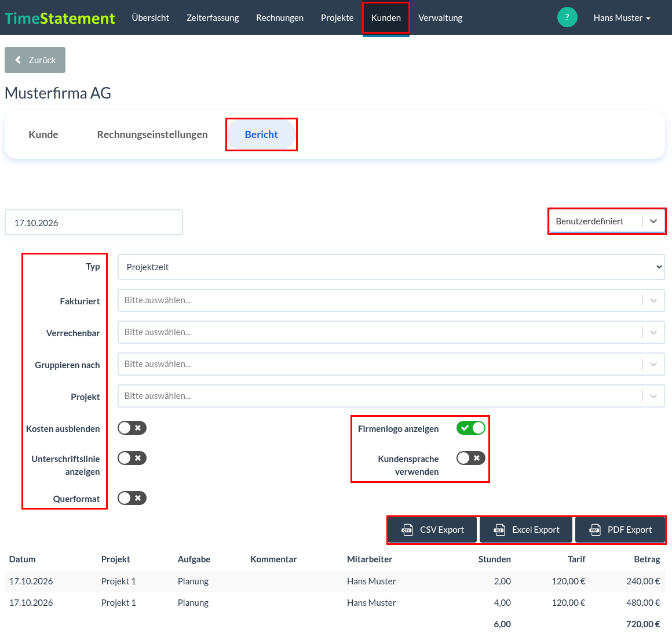Enable Unterschriftslinie anzeigen switch

tap(132, 458)
